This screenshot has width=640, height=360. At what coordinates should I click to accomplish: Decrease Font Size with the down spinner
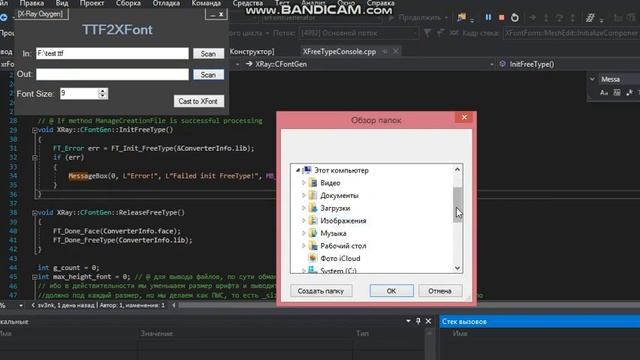(x=103, y=96)
